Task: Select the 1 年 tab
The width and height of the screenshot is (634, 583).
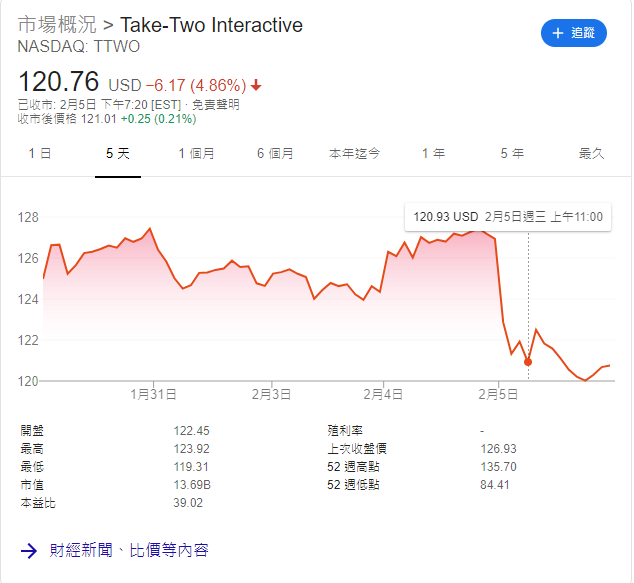Action: coord(433,153)
